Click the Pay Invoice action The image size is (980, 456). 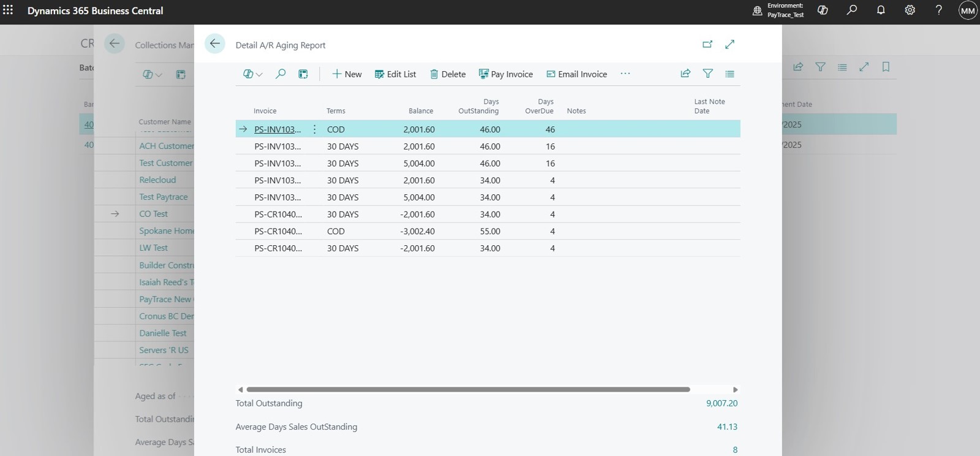(x=506, y=74)
